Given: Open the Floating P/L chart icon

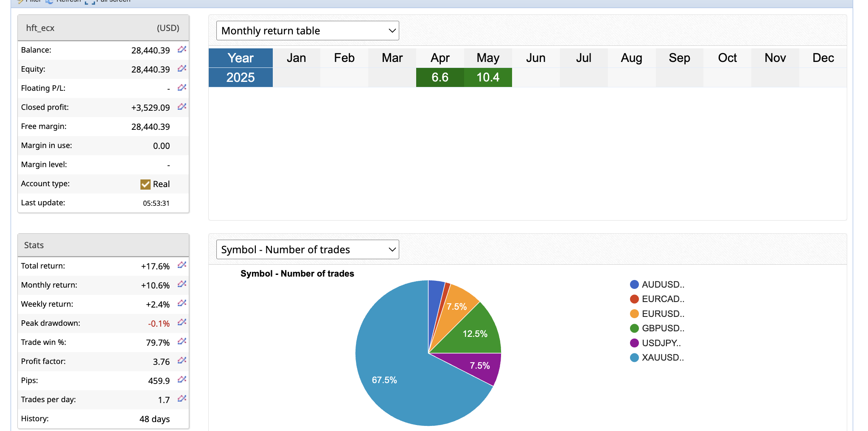Looking at the screenshot, I should 182,88.
